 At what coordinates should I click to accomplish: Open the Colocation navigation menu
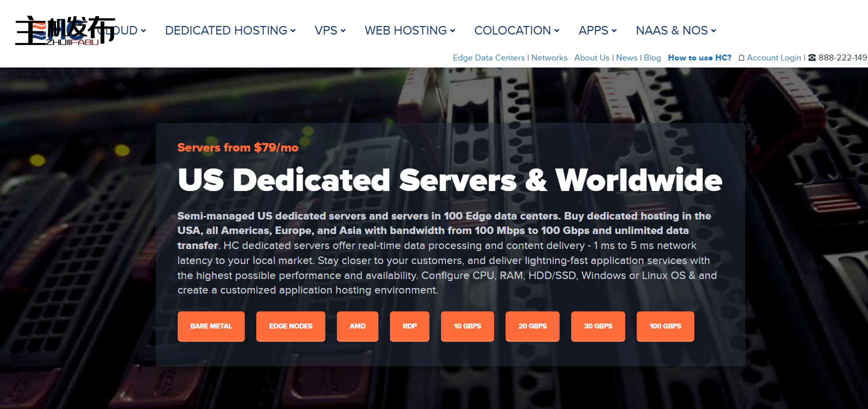pos(517,30)
